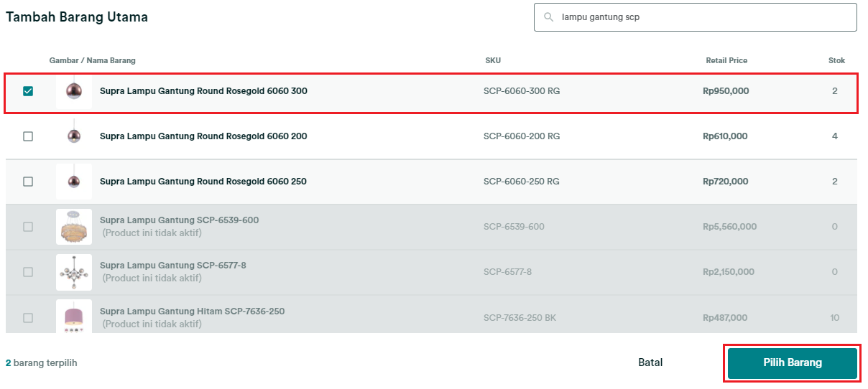Click the Gambar / Nama Barang column header
The width and height of the screenshot is (868, 389).
pyautogui.click(x=92, y=60)
